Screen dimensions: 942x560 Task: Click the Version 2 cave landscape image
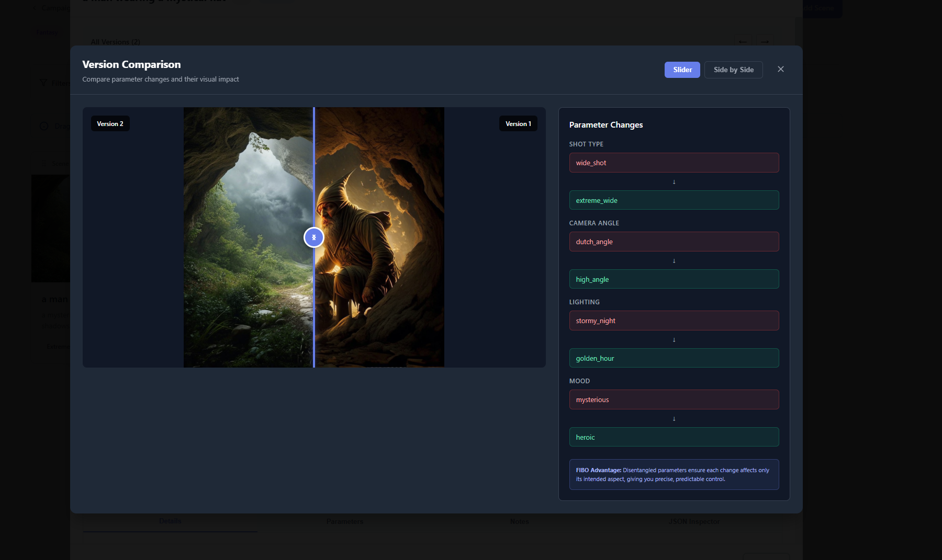[x=249, y=237]
